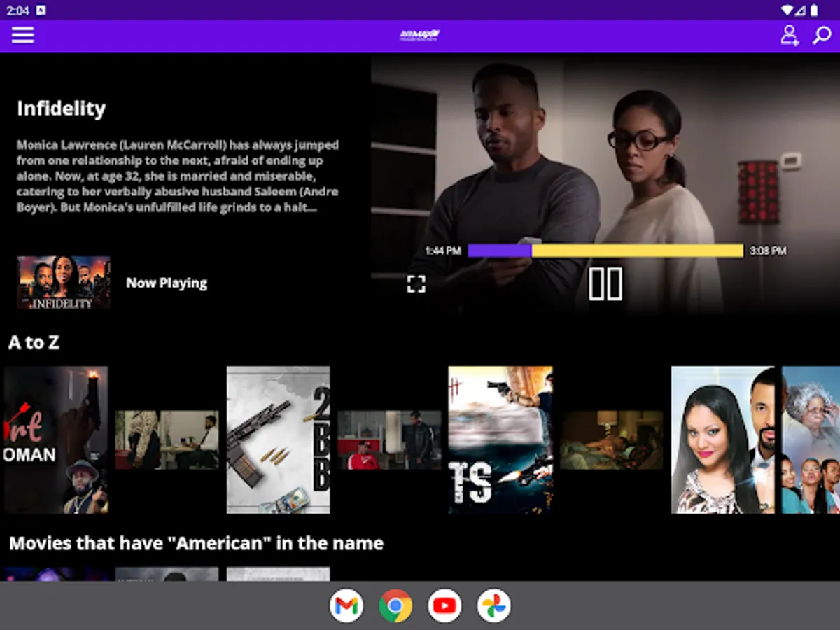Screen dimensions: 840x630
Task: Open the search magnifier icon
Action: [822, 35]
